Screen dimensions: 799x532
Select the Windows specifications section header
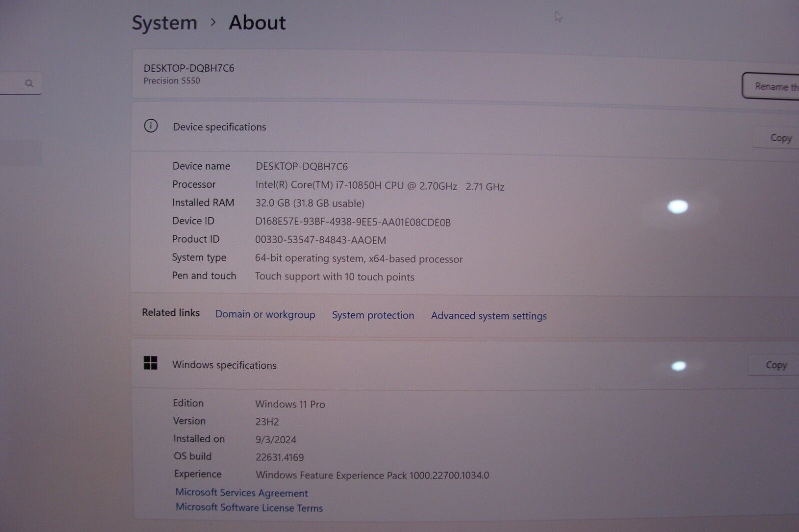225,365
